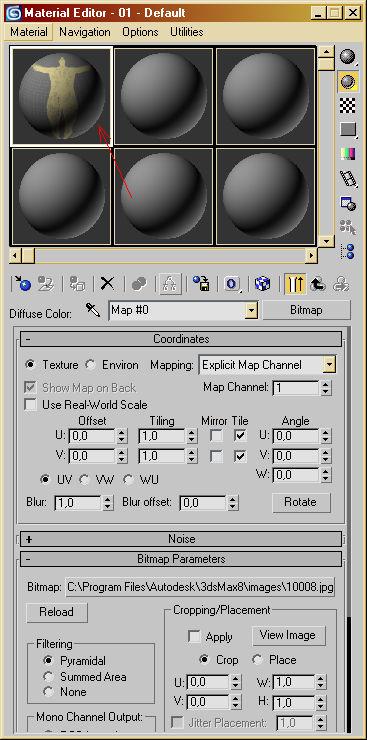Click the bitmap file path button
Viewport: 367px width, 740px height.
tap(200, 588)
